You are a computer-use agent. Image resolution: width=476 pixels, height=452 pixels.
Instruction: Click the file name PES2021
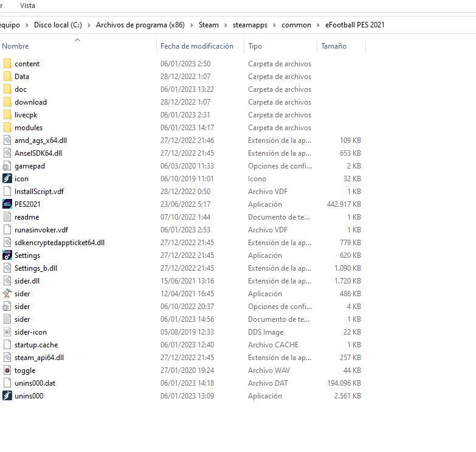(27, 204)
